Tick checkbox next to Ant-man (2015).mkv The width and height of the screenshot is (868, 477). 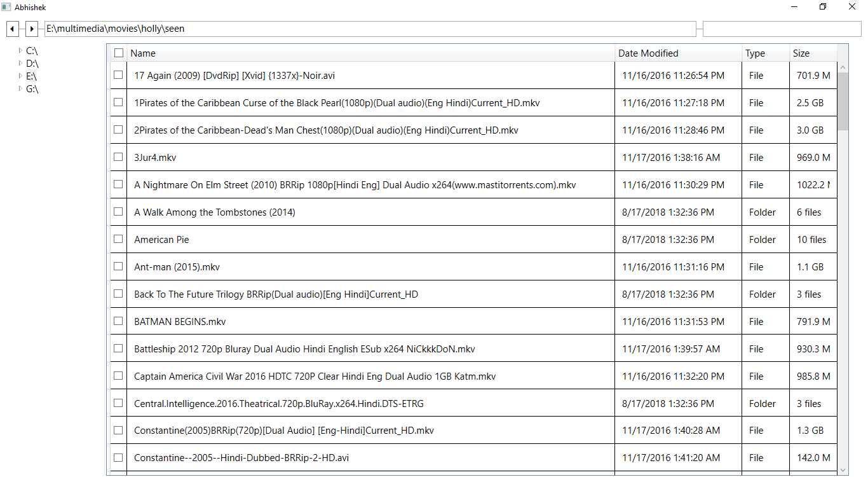(118, 266)
